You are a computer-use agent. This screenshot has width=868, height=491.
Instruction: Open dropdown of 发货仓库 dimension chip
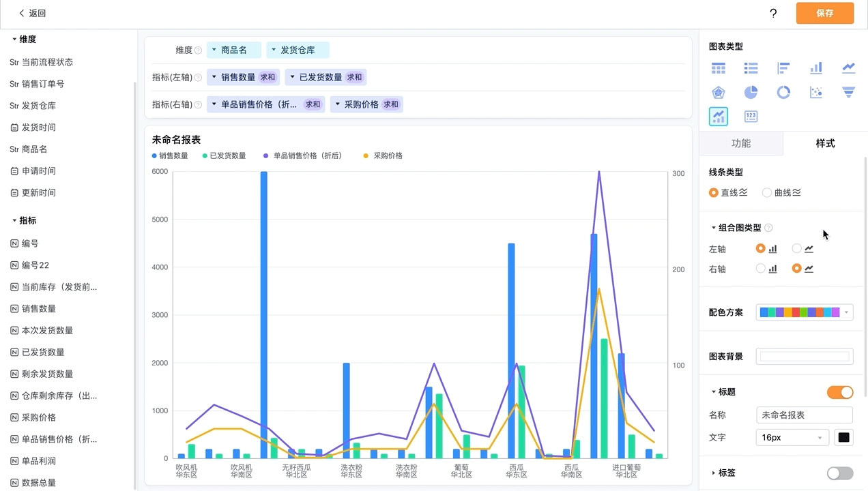(x=273, y=50)
